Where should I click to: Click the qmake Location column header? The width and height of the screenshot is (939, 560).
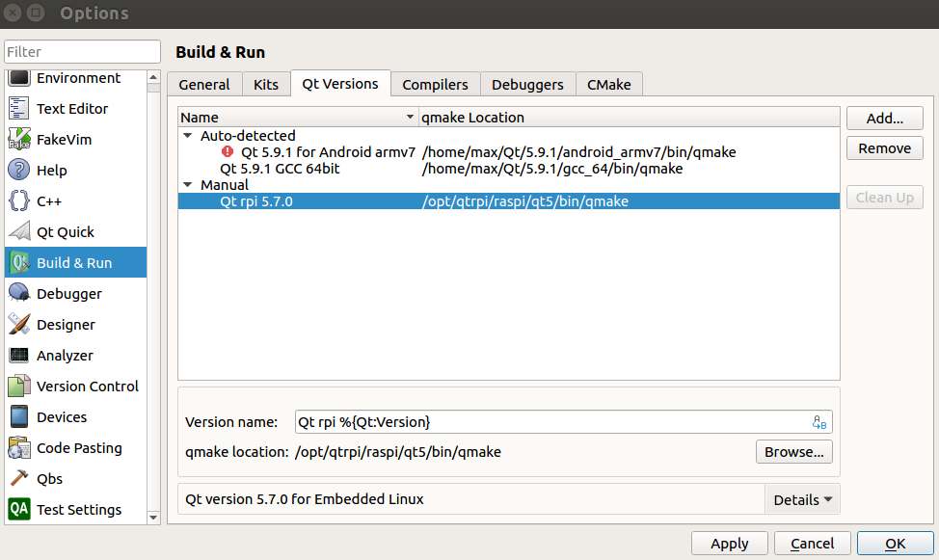click(x=629, y=117)
